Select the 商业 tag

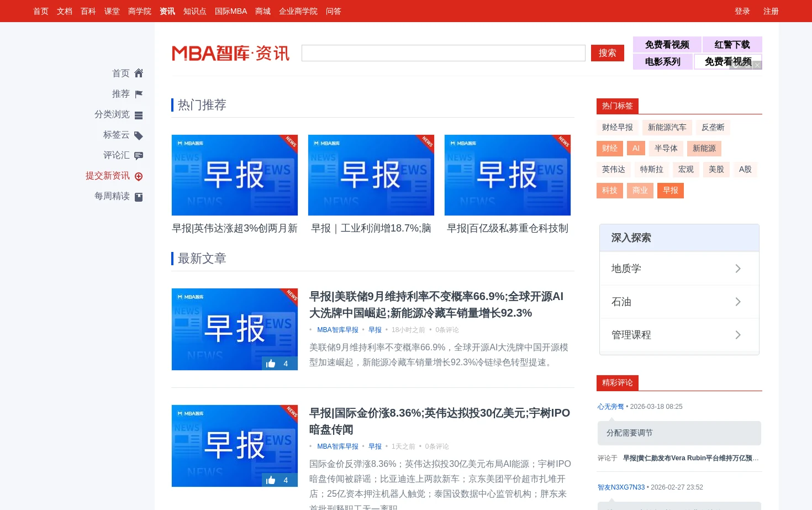coord(640,191)
